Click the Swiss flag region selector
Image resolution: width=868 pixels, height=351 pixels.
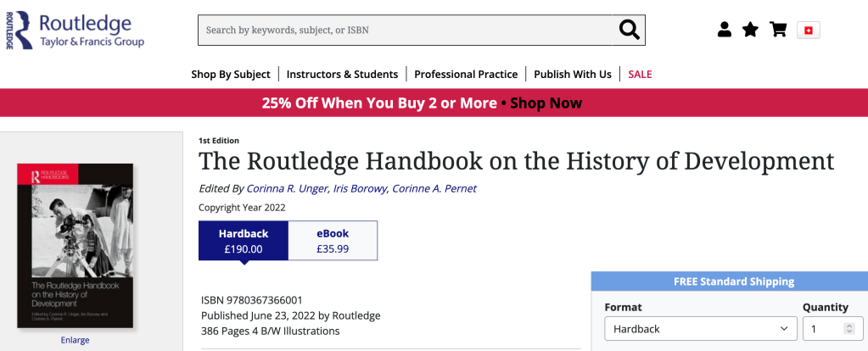coord(808,31)
